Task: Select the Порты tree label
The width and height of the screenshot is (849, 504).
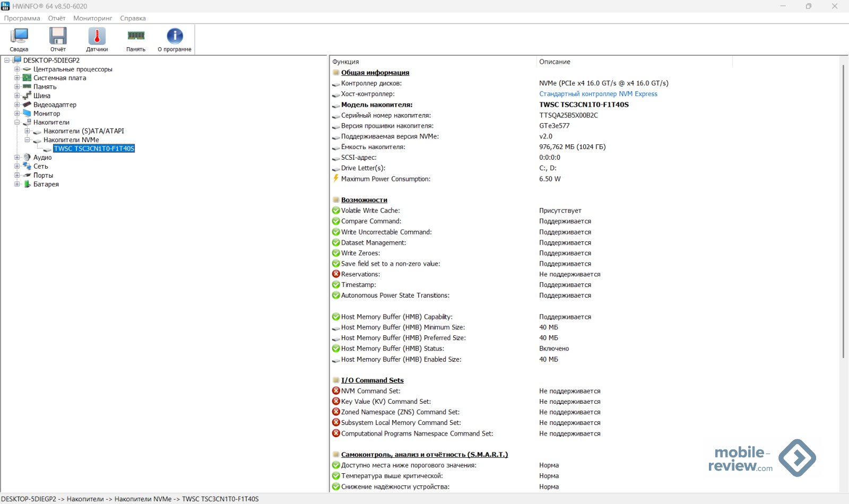Action: pyautogui.click(x=43, y=175)
